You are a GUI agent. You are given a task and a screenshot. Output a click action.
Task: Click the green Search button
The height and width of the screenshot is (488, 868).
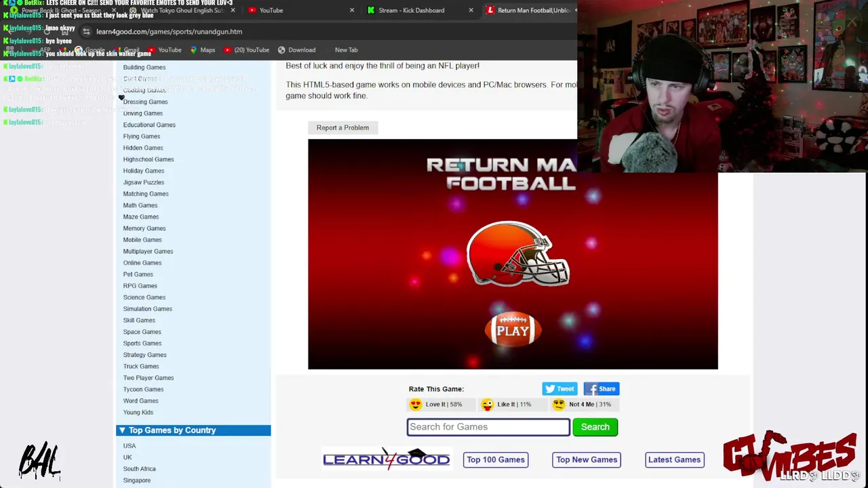point(595,427)
